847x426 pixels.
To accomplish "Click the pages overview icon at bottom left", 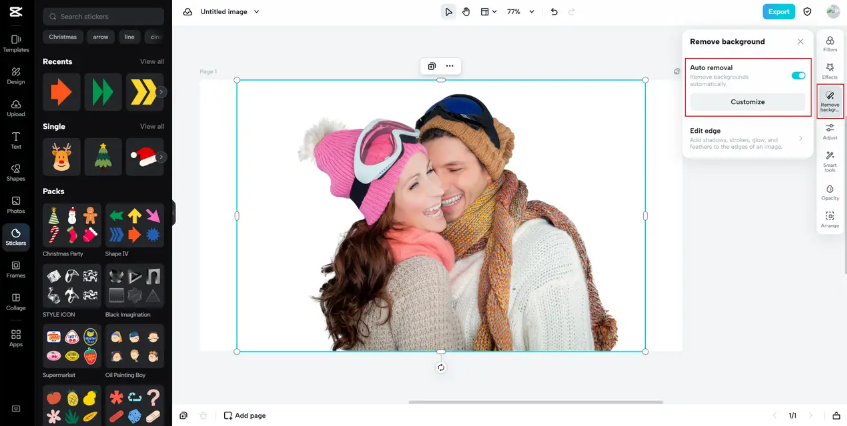I will 184,416.
